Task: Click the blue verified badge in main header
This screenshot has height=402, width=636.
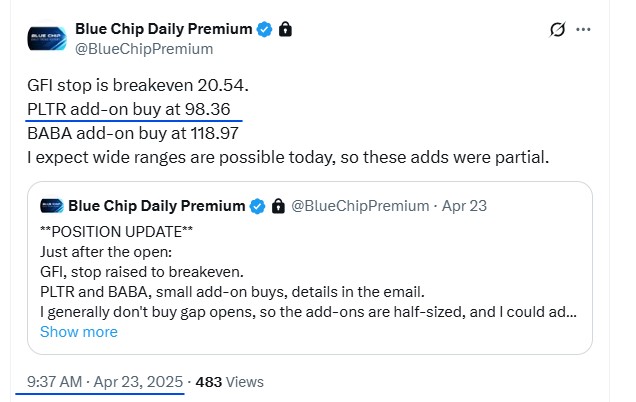Action: [265, 29]
